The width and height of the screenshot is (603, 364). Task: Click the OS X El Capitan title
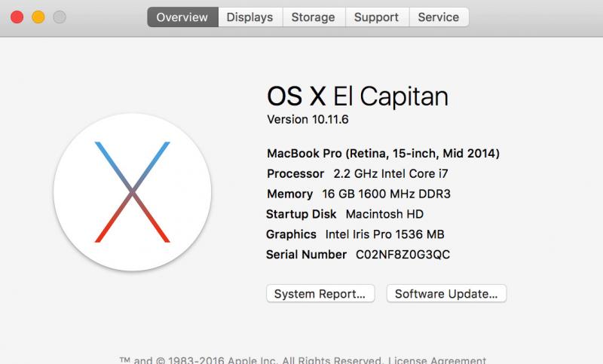[x=357, y=96]
